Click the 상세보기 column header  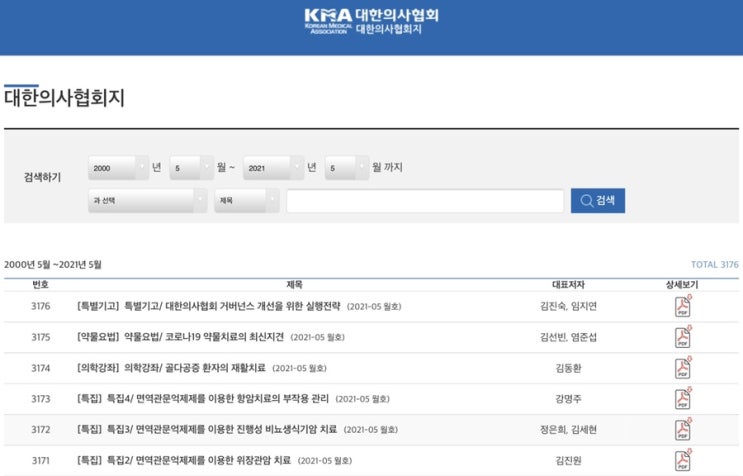[682, 285]
